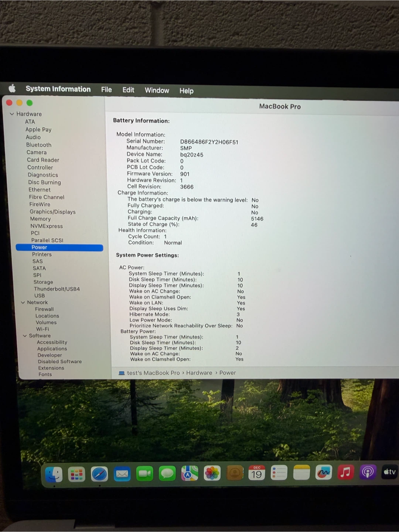Open Apple TV app in Dock

[x=390, y=472]
